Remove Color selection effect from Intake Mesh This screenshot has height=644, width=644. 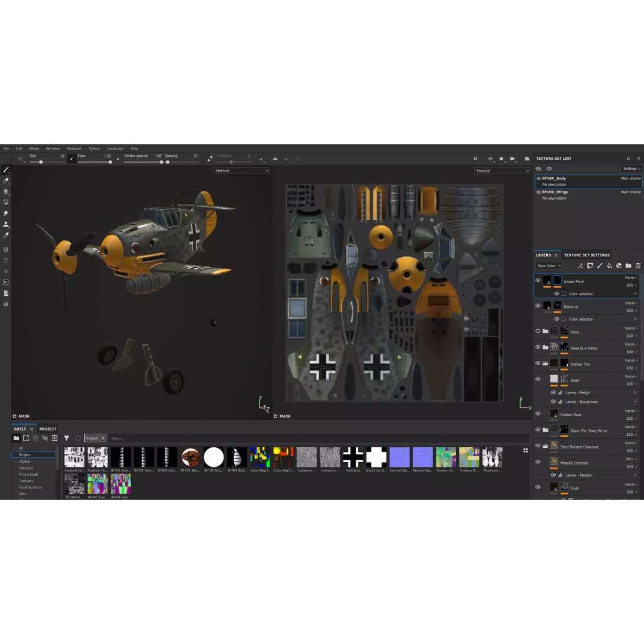click(x=636, y=293)
